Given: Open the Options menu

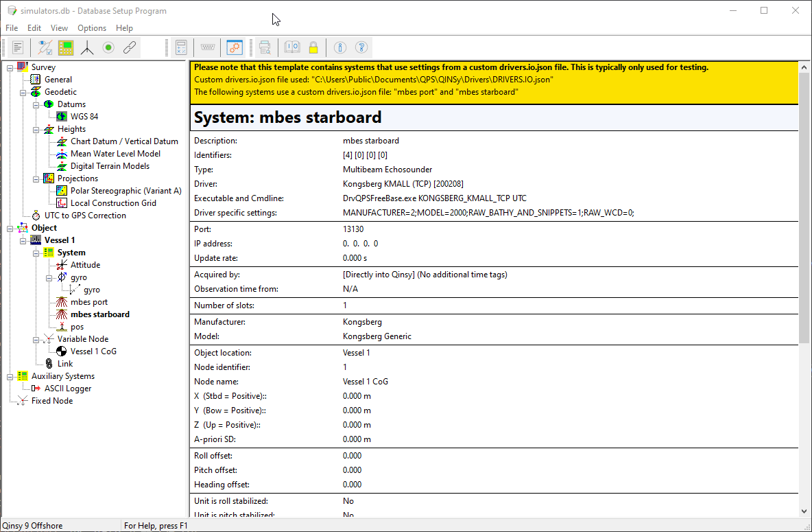Looking at the screenshot, I should [91, 28].
